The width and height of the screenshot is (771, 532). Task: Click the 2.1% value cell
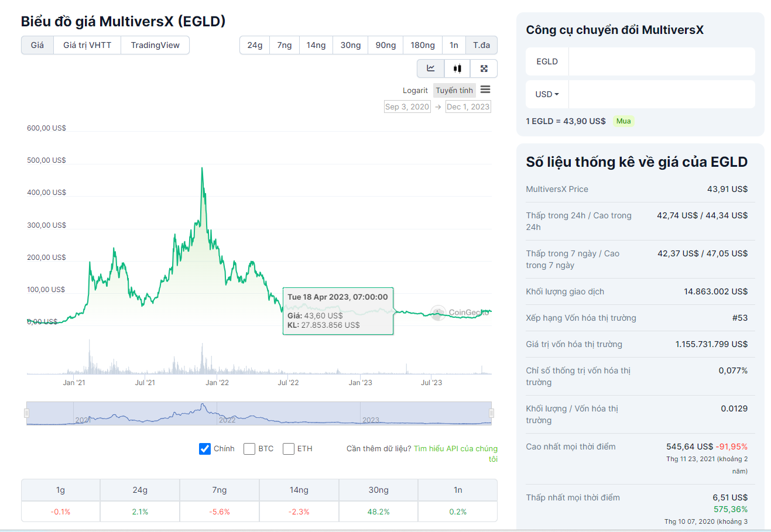coord(140,512)
